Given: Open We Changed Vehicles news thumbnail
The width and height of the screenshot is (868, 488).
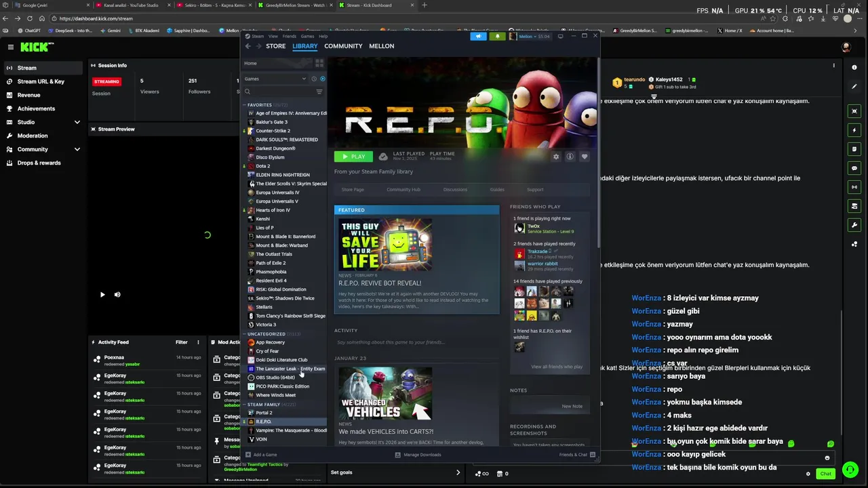Looking at the screenshot, I should click(385, 393).
